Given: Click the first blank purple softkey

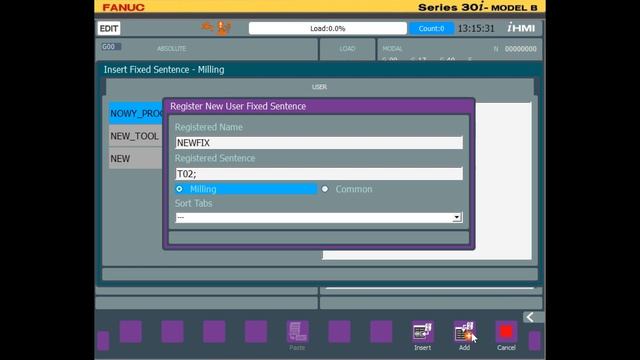Looking at the screenshot, I should pyautogui.click(x=131, y=332).
